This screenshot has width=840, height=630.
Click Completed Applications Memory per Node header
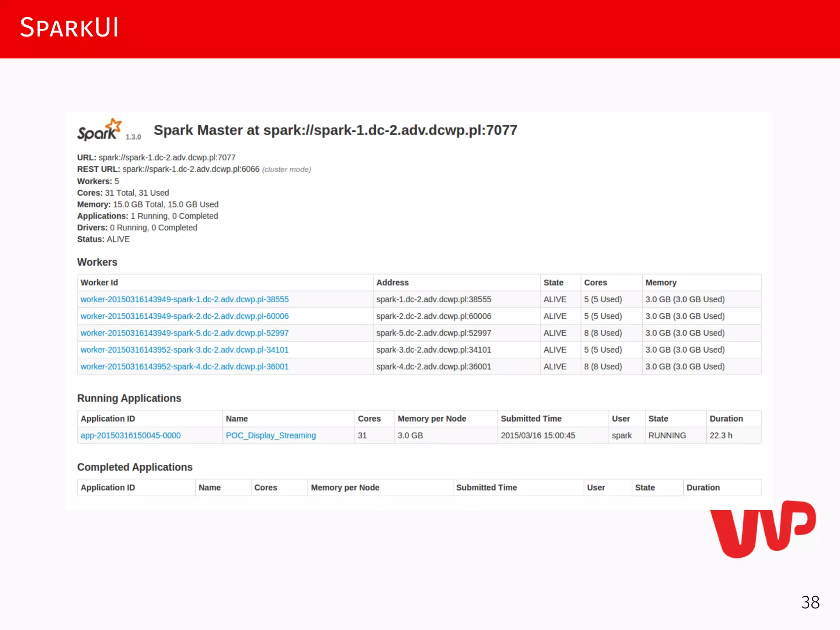345,488
